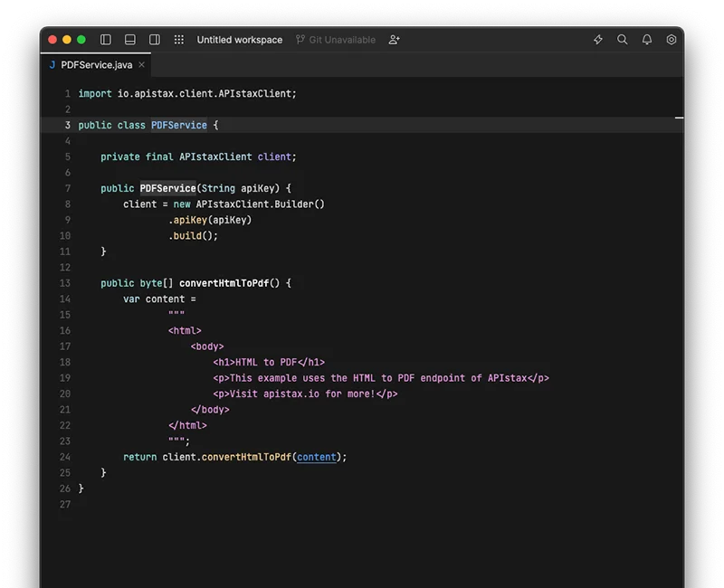Close the PDFService.java tab
This screenshot has height=588, width=724.
click(x=141, y=65)
